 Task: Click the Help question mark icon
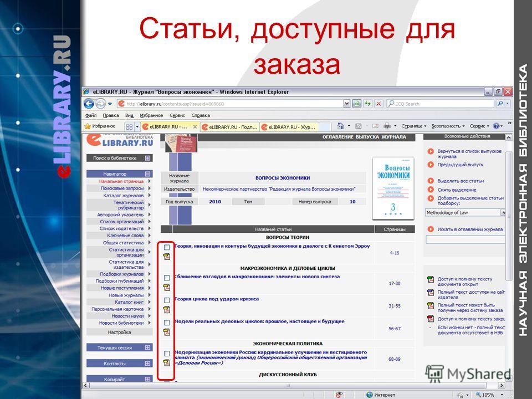(x=496, y=126)
